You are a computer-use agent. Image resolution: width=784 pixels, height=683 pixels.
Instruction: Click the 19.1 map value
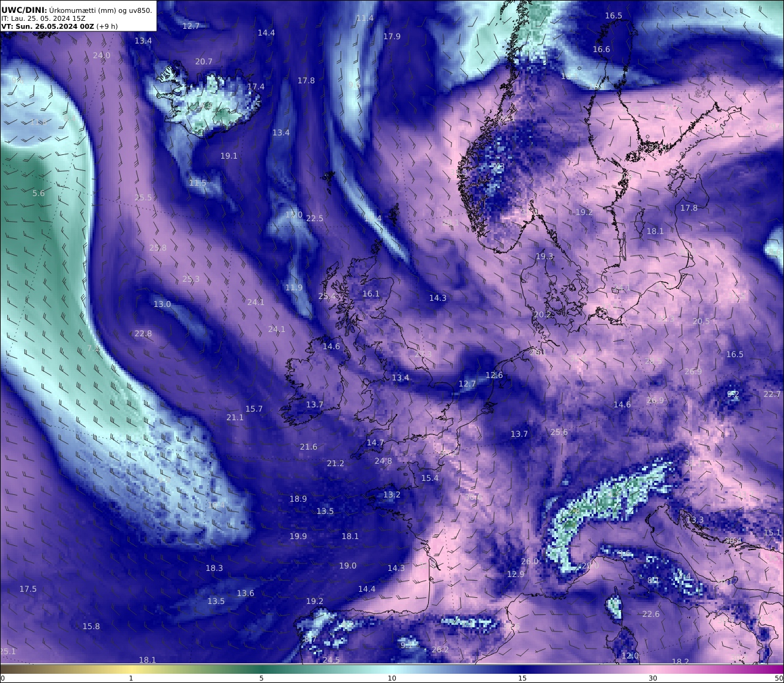[x=229, y=156]
